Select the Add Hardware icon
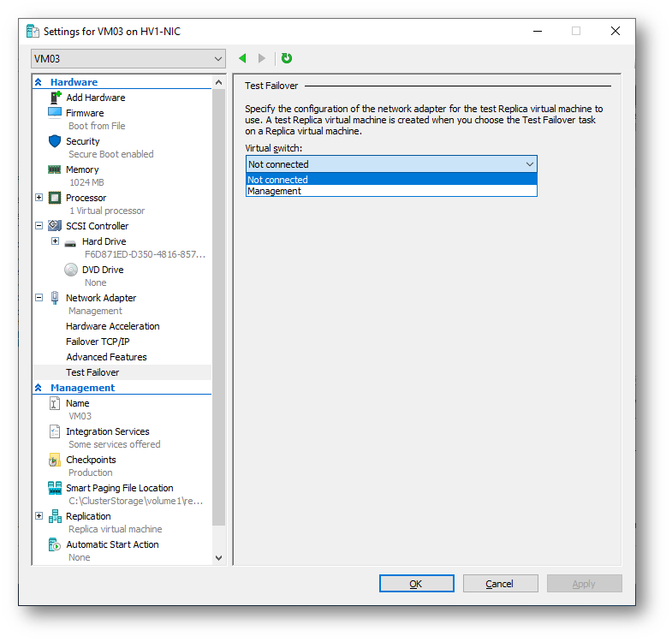The width and height of the screenshot is (672, 642). [x=56, y=98]
